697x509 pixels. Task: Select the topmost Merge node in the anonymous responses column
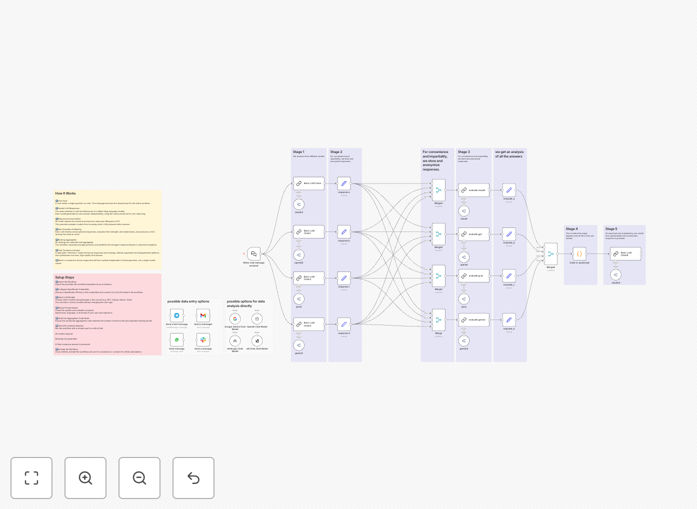click(439, 190)
